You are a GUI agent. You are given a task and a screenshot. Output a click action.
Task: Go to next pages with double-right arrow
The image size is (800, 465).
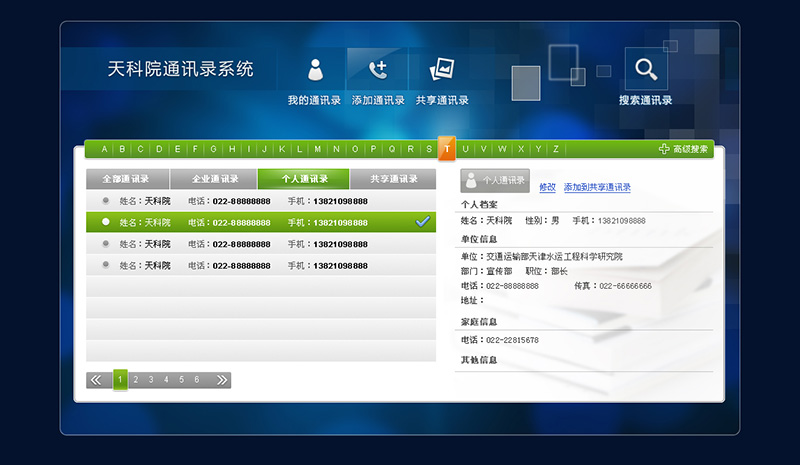point(220,380)
